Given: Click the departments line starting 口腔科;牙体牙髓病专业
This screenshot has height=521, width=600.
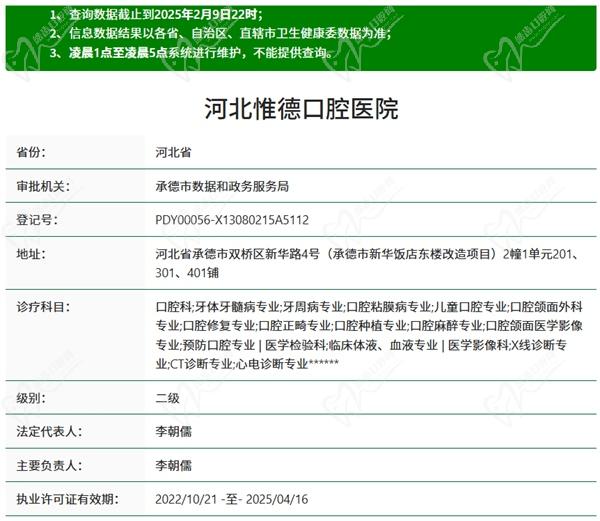Looking at the screenshot, I should click(369, 307).
